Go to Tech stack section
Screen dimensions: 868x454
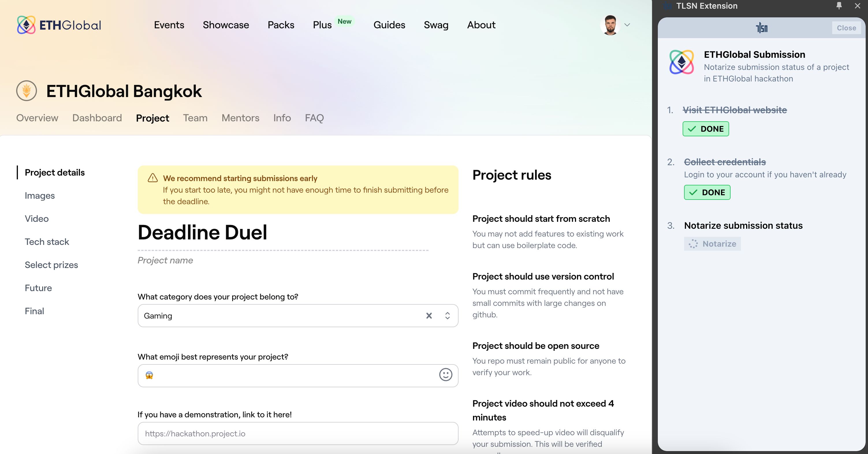[47, 242]
